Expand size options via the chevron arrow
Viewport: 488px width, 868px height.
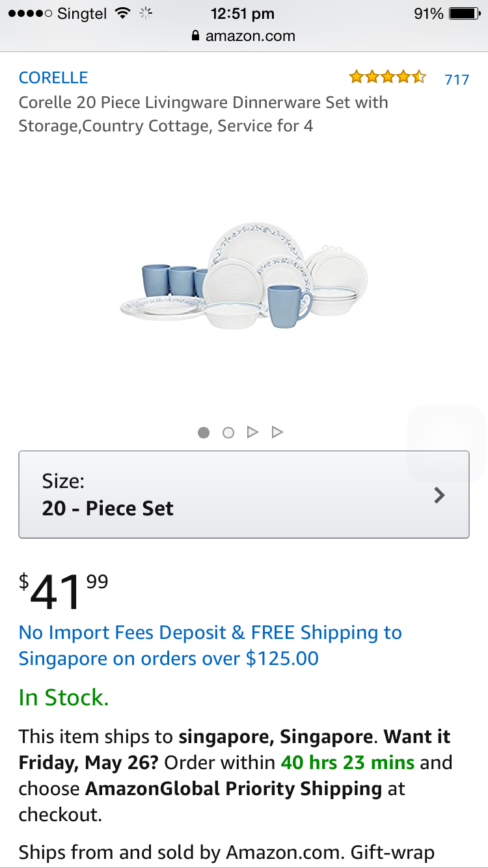pos(440,495)
